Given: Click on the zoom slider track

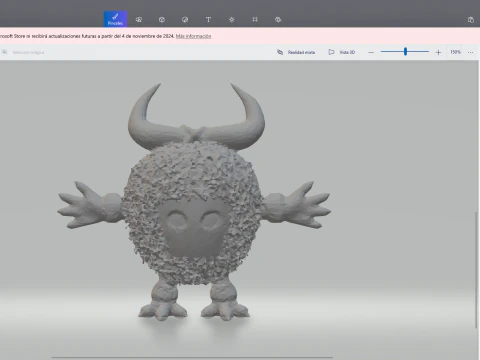Looking at the screenshot, I should point(405,52).
